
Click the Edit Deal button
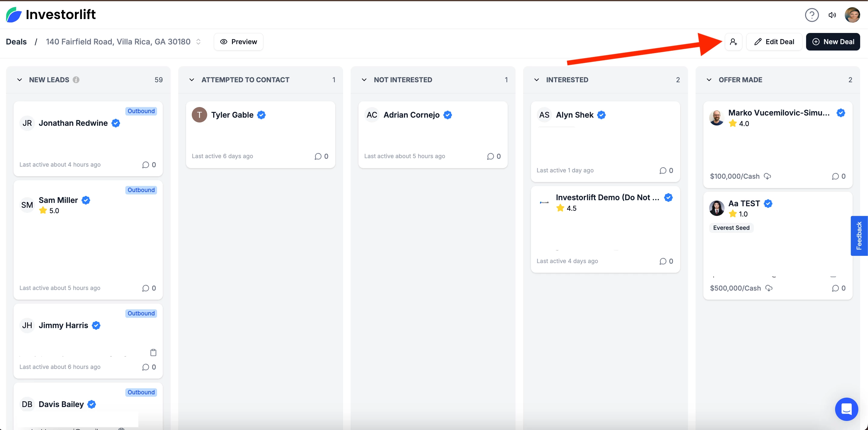coord(774,42)
